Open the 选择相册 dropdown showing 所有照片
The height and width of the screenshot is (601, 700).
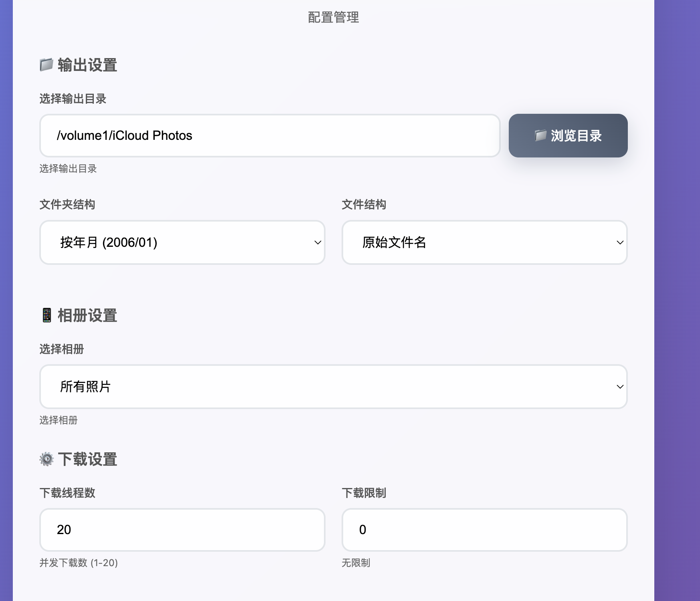point(333,387)
